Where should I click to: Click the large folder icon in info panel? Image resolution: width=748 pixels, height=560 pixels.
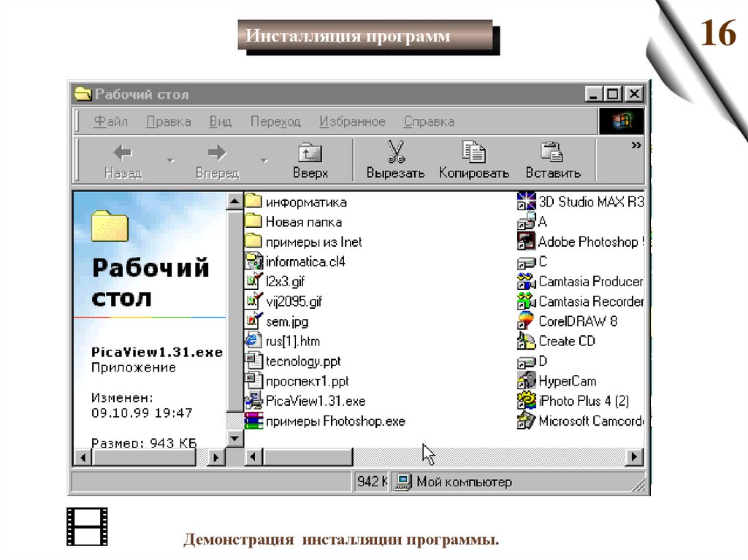coord(110,226)
